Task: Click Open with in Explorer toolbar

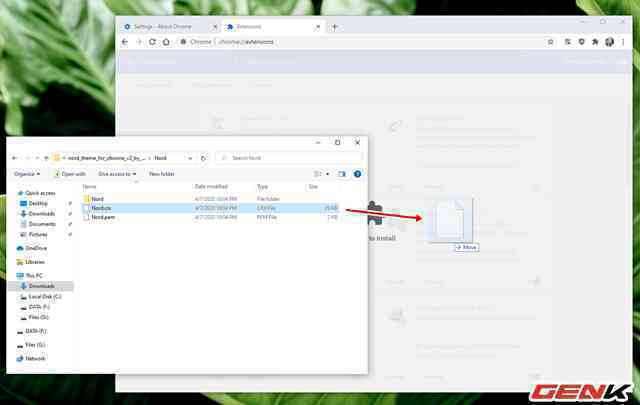Action: click(70, 174)
